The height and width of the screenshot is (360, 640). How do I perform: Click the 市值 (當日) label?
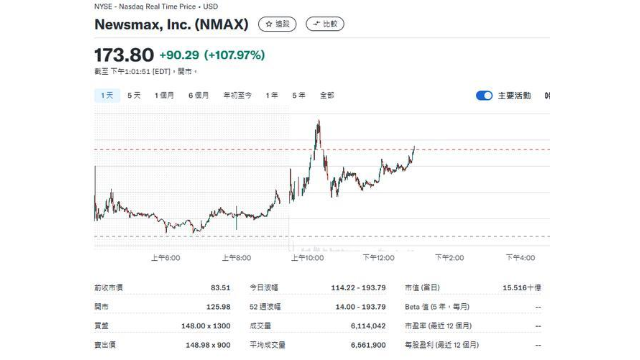[422, 288]
